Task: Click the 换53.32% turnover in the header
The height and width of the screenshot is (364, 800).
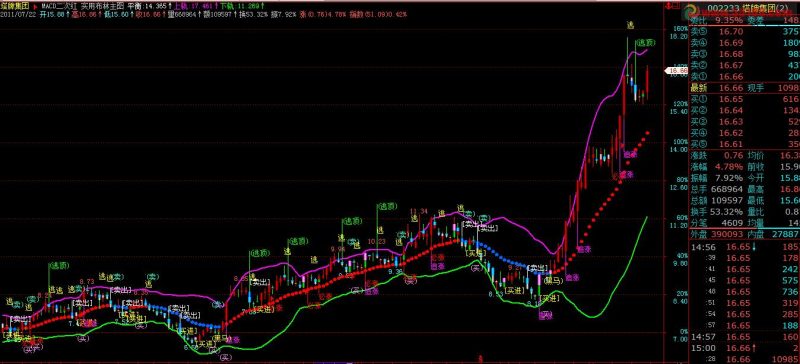Action: [255, 15]
